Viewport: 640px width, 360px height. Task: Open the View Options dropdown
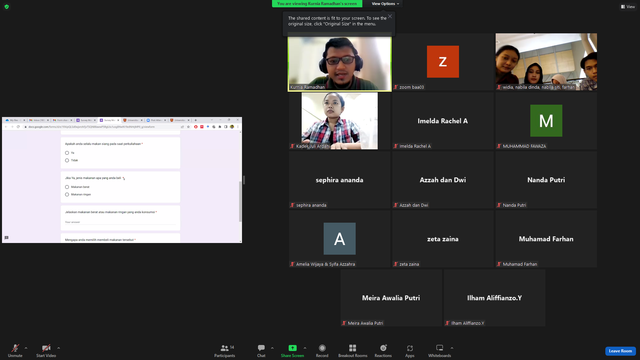[385, 4]
